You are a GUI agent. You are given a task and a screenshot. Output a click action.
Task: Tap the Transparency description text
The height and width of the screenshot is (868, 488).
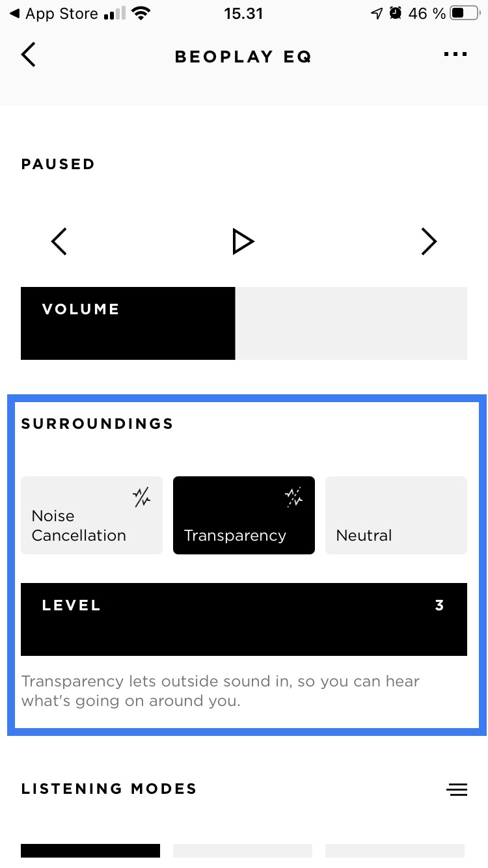pos(221,692)
